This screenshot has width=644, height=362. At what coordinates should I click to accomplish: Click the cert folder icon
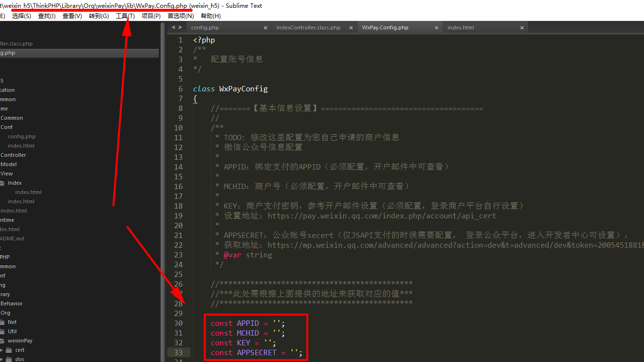8,350
